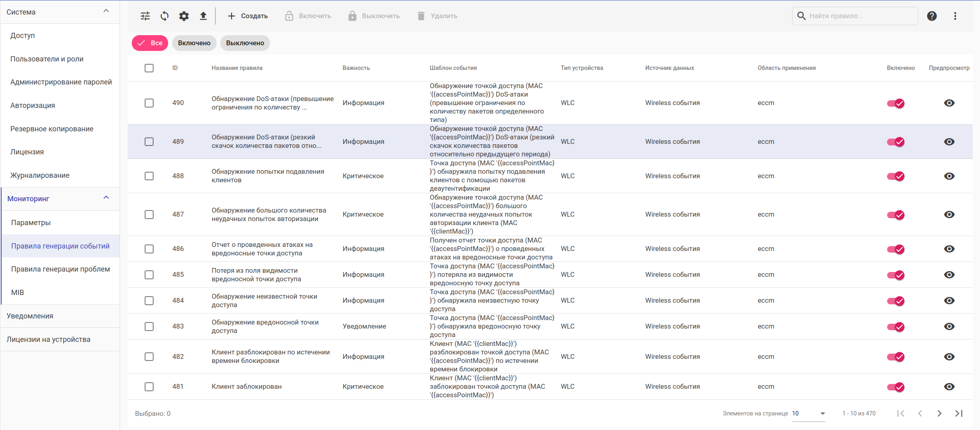The height and width of the screenshot is (430, 980).
Task: Preview rule 490 with the eye icon
Action: [x=949, y=103]
